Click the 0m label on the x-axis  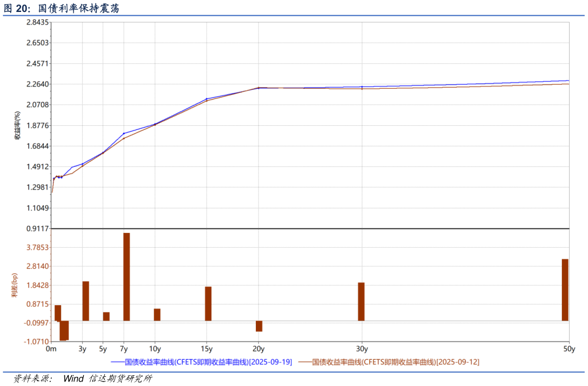(51, 348)
